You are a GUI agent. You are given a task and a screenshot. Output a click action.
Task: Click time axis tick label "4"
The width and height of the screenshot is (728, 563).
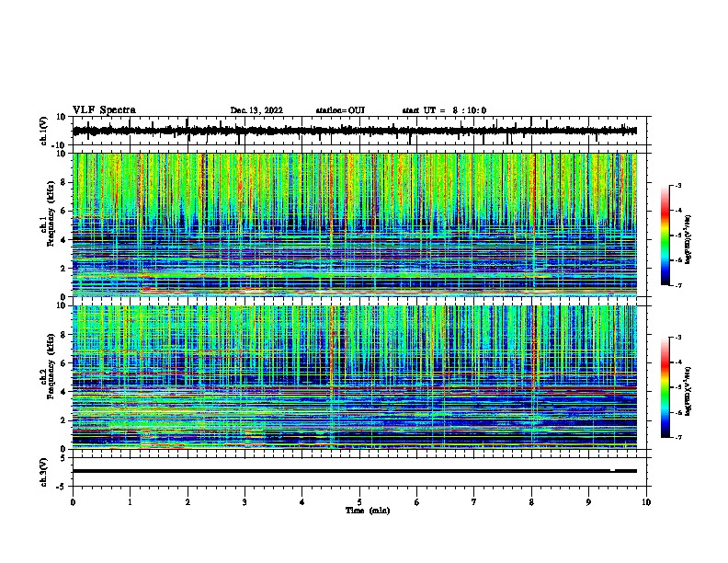(302, 502)
